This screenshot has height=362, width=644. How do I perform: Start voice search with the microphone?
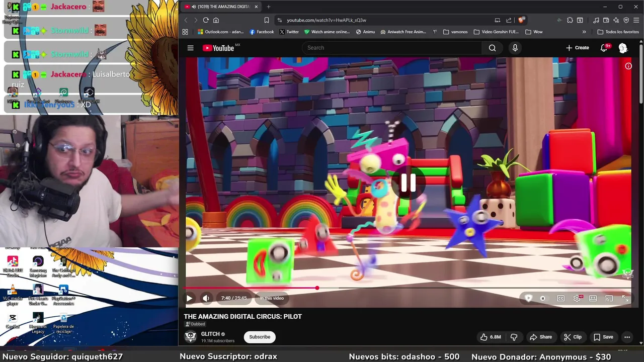[515, 48]
